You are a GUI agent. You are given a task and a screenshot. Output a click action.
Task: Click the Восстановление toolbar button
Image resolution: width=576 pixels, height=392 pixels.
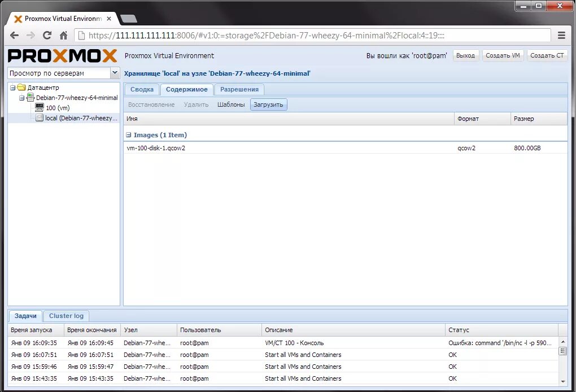151,104
